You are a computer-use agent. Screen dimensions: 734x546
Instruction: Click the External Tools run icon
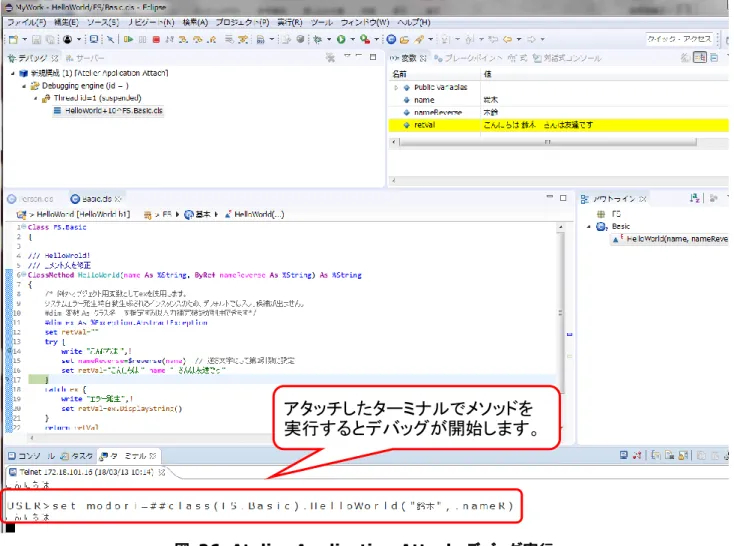[365, 40]
